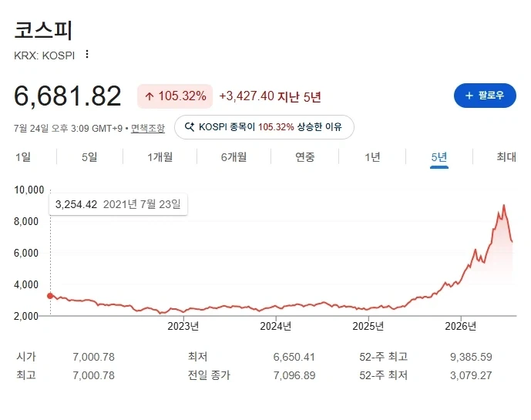Show the 1년 chart range
Screen dimensions: 531x420
(x=372, y=156)
